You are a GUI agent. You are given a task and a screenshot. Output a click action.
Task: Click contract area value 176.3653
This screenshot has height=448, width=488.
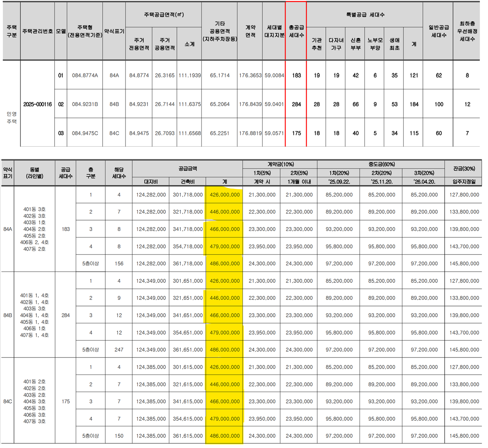click(250, 75)
